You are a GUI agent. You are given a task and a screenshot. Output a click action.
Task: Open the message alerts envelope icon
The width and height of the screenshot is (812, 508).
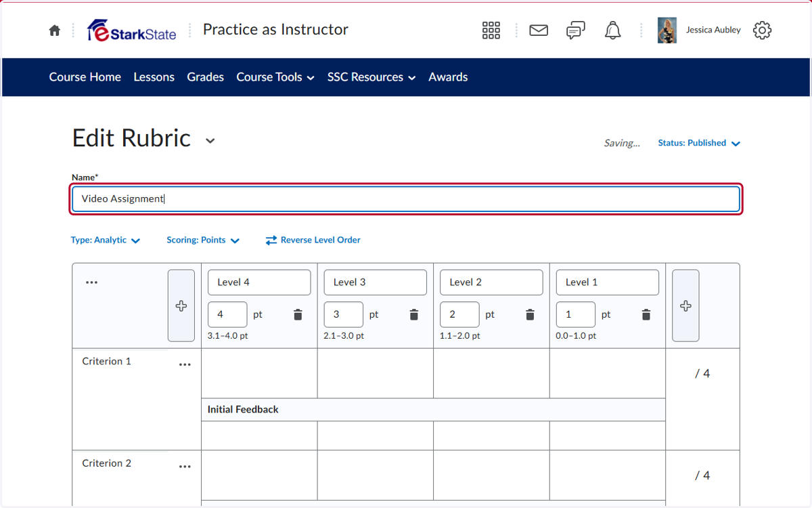(539, 30)
